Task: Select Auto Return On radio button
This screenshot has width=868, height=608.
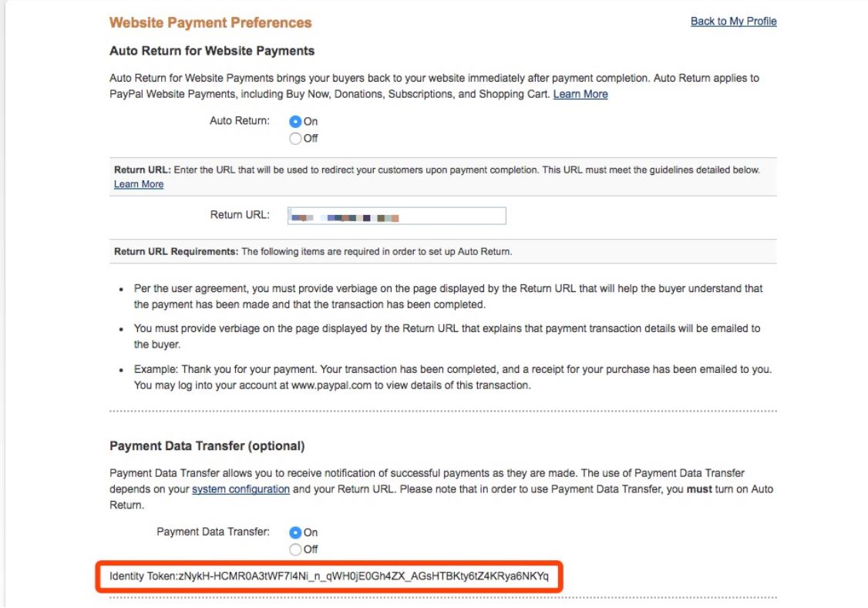Action: pyautogui.click(x=295, y=121)
